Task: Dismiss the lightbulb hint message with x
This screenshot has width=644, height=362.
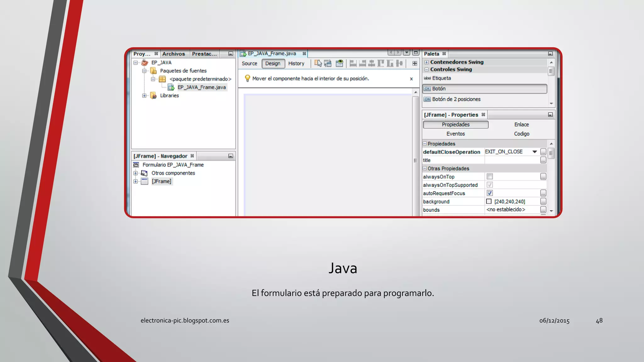Action: (x=411, y=79)
